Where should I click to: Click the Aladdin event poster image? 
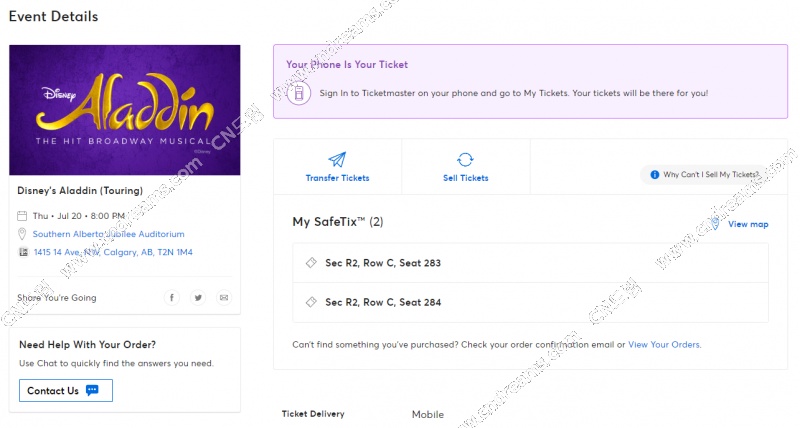tap(124, 110)
